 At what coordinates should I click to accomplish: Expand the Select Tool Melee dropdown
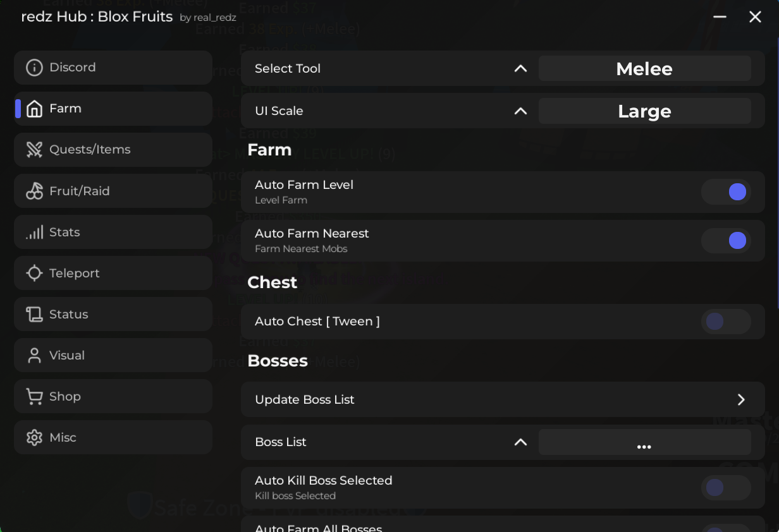(x=644, y=68)
